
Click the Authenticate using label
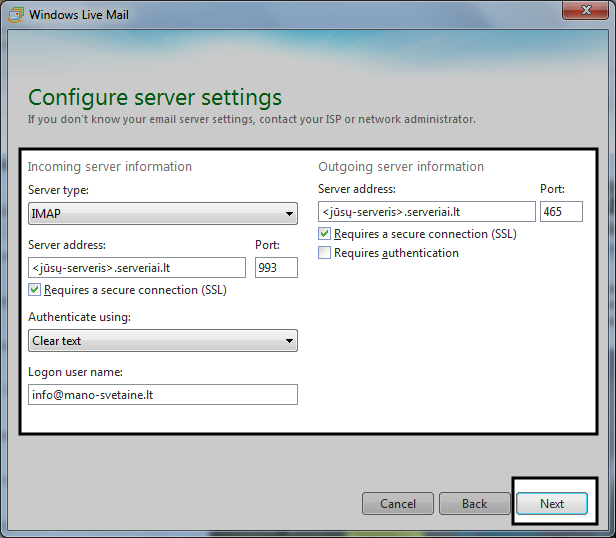click(79, 317)
